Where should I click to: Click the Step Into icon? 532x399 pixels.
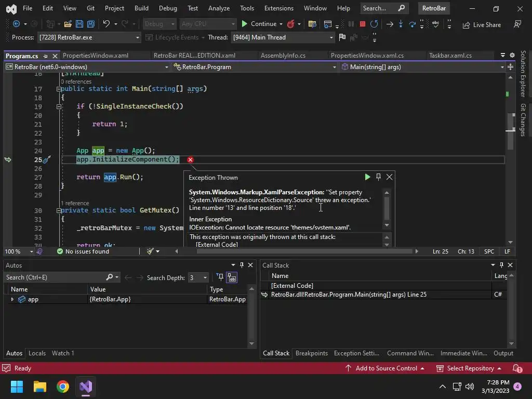pyautogui.click(x=401, y=24)
